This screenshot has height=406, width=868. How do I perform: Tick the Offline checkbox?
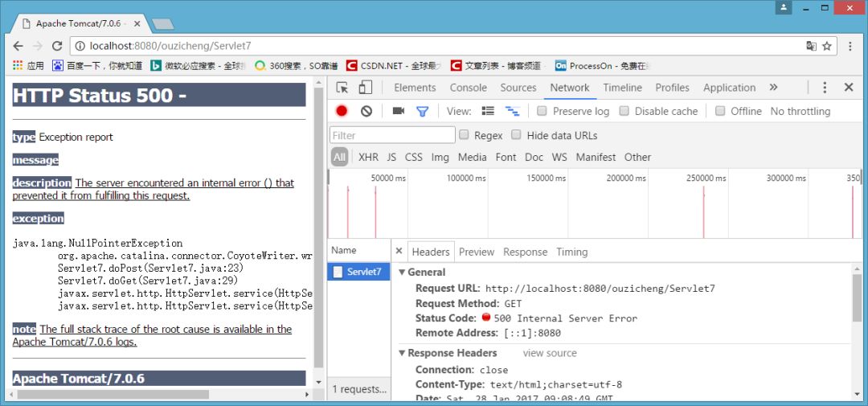coord(719,111)
